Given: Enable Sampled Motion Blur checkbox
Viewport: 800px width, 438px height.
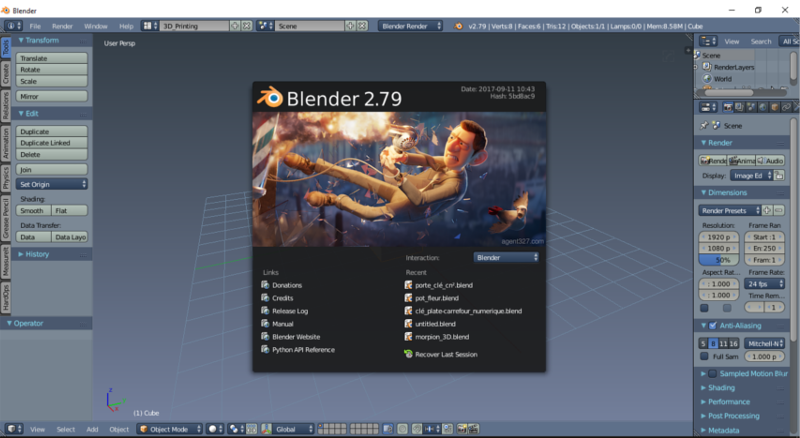Looking at the screenshot, I should (711, 373).
